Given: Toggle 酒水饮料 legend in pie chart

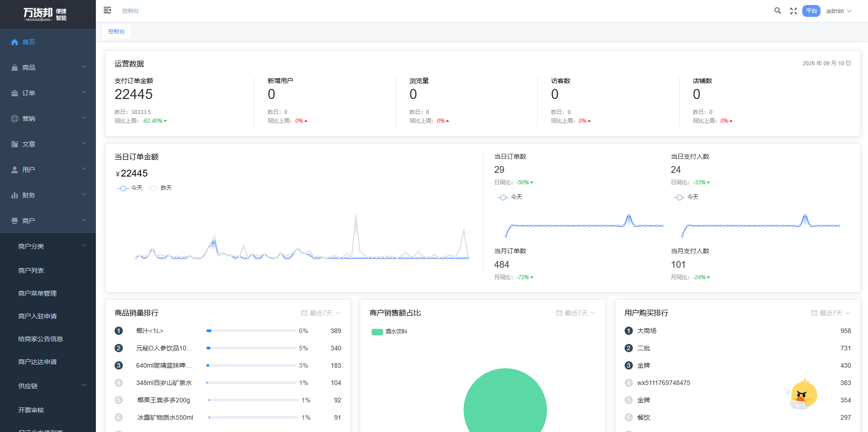Looking at the screenshot, I should point(389,332).
